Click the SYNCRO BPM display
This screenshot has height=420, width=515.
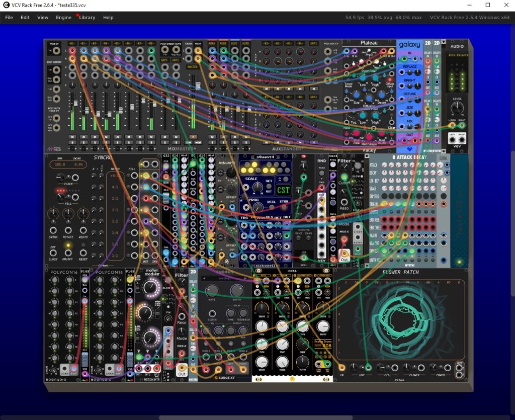coord(60,164)
